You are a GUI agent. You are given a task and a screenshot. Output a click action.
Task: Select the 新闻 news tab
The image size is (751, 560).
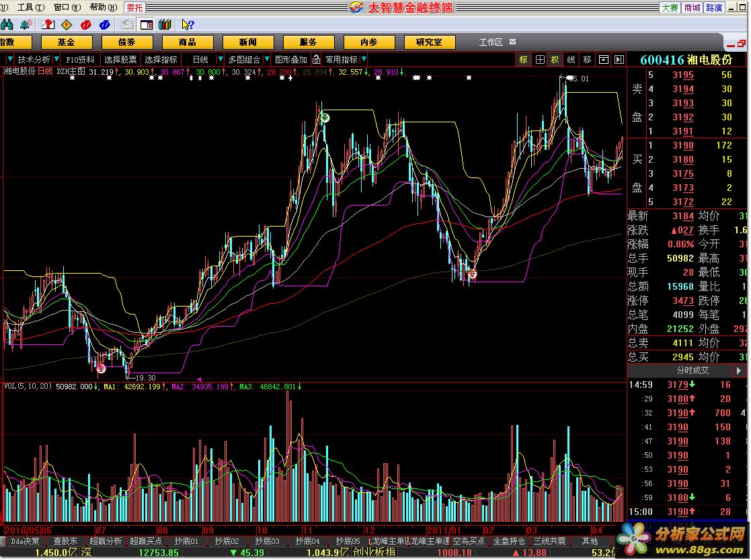pyautogui.click(x=247, y=42)
